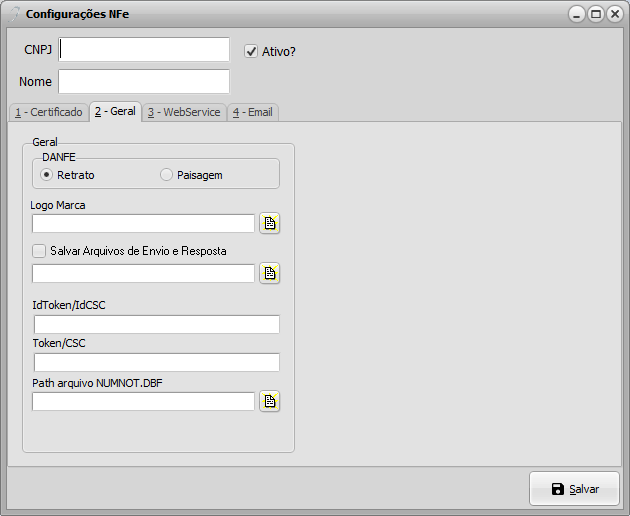Click the Token/CSC field
Screen dimensions: 630x516
157,362
